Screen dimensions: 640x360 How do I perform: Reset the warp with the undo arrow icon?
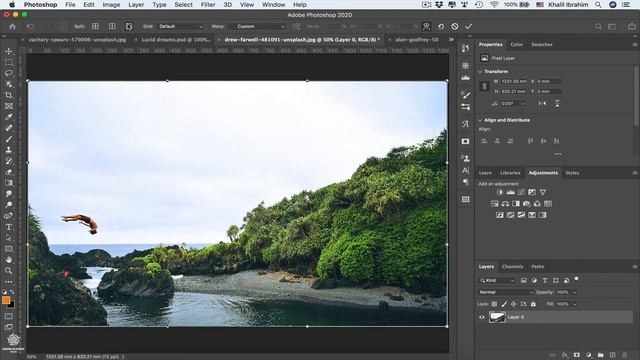pyautogui.click(x=441, y=27)
